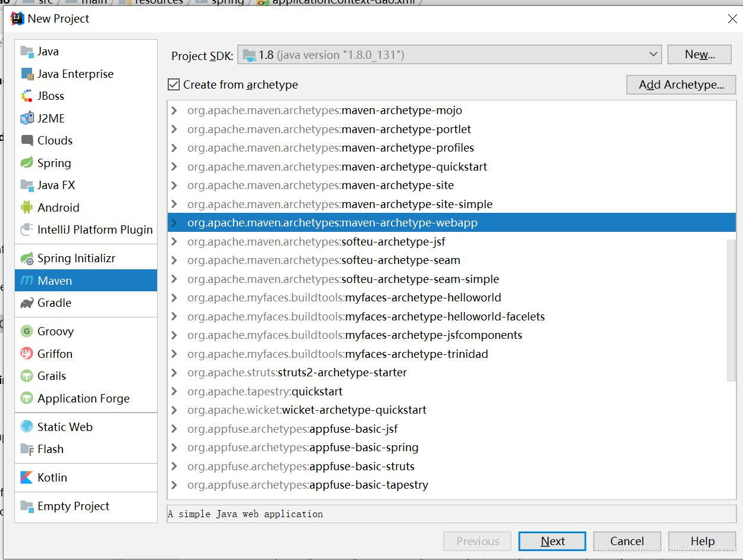Click the Spring leaf icon

pyautogui.click(x=27, y=163)
